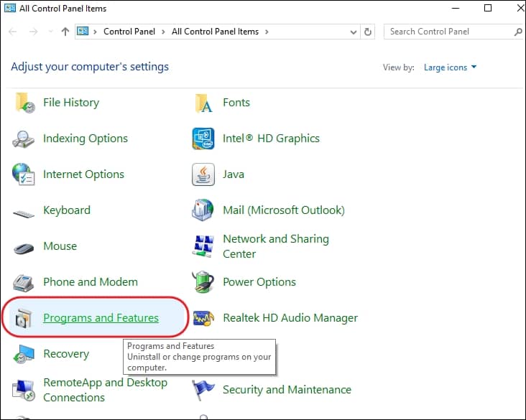Open the File History icon
This screenshot has height=420, width=526.
(x=24, y=103)
